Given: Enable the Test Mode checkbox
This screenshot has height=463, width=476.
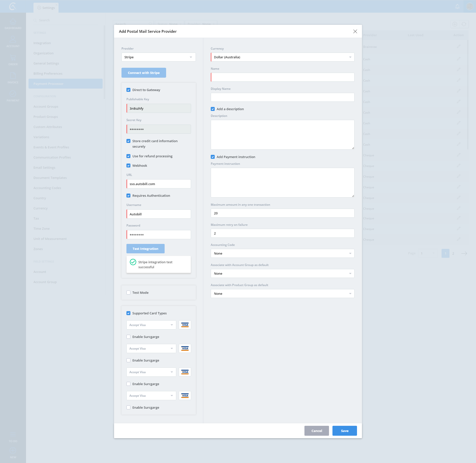Looking at the screenshot, I should (x=128, y=293).
